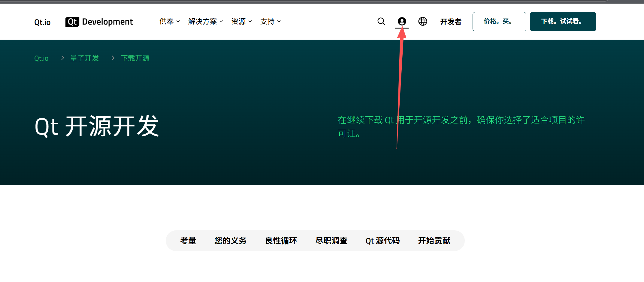Click the 下载开源 breadcrumb item

click(135, 58)
